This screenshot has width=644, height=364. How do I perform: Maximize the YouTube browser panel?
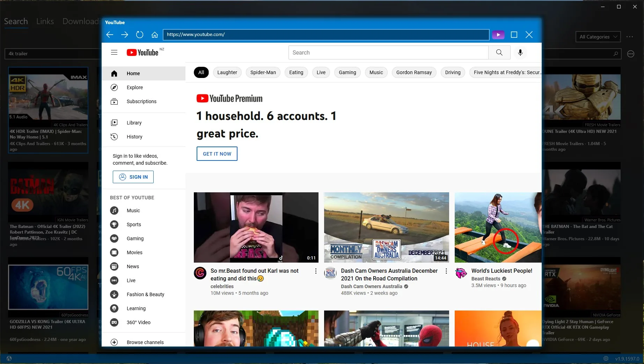[x=514, y=35]
